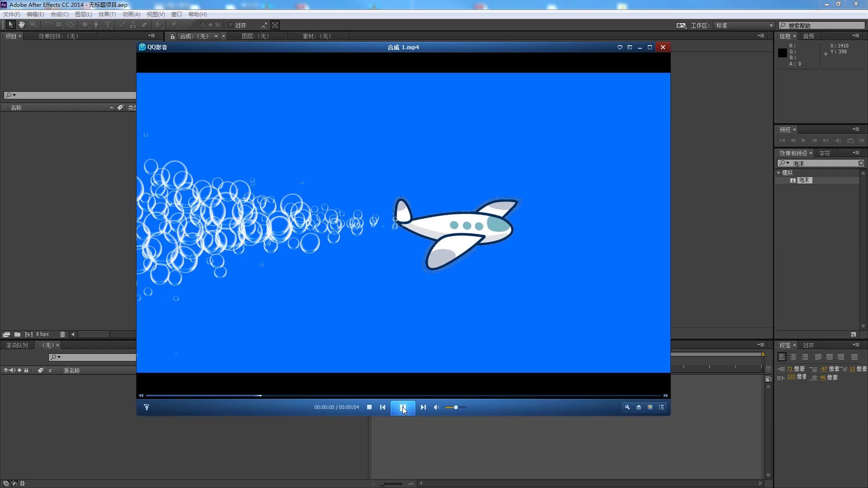Switch to the 对齐 panel tab
Viewport: 868px width, 488px height.
(809, 345)
